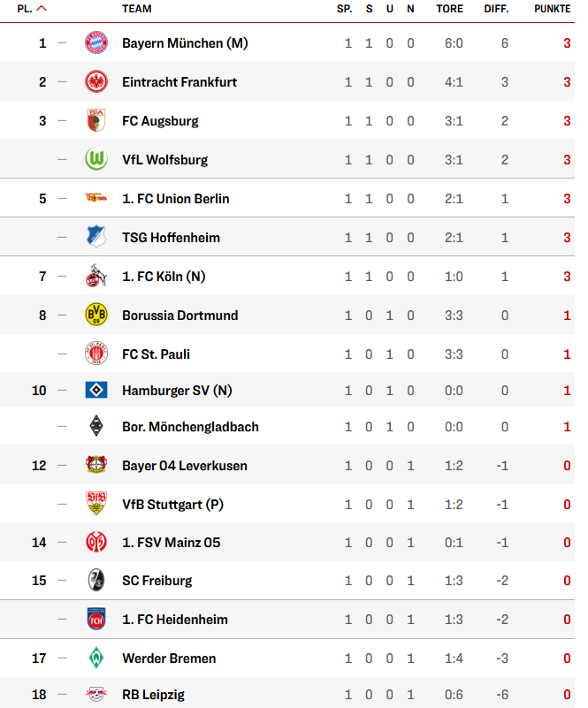Sort table by PL. column arrow
Viewport: 588px width, 708px height.
pos(42,8)
